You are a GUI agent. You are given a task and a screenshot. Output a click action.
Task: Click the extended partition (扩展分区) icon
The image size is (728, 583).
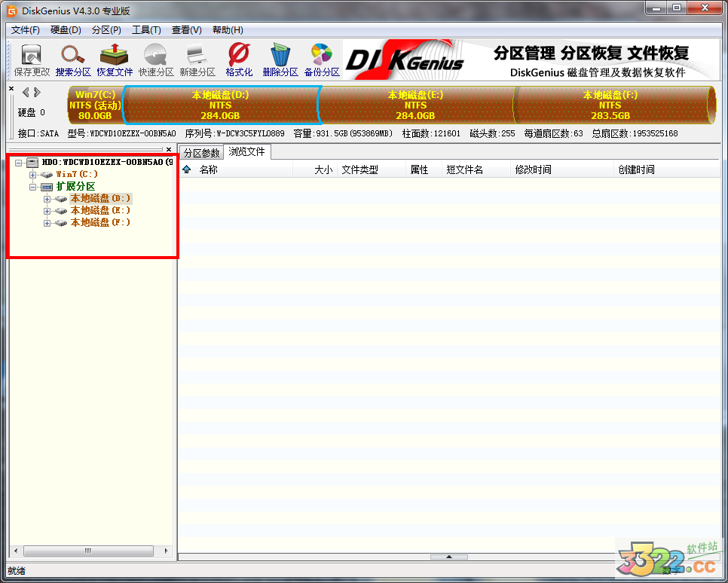pyautogui.click(x=47, y=187)
